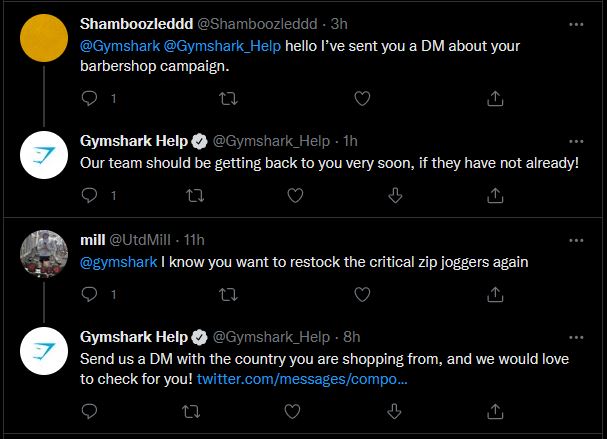This screenshot has width=607, height=439.
Task: Retweet Shamboozleddd's tweet about barbershop campaign
Action: click(228, 98)
